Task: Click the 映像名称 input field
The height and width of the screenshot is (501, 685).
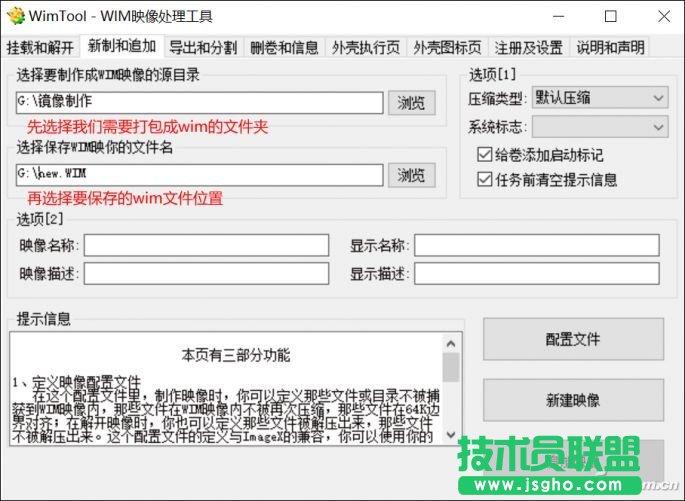Action: click(x=206, y=246)
